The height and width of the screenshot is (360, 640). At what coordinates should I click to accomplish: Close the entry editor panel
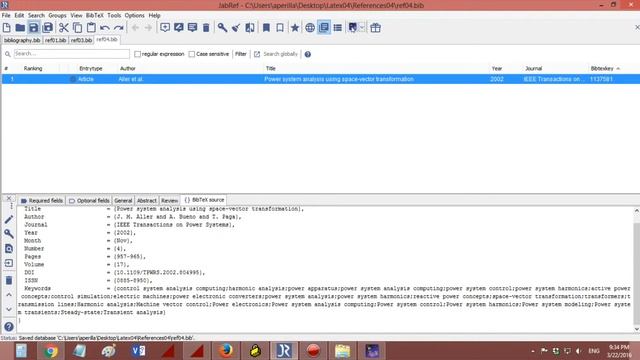tap(9, 198)
